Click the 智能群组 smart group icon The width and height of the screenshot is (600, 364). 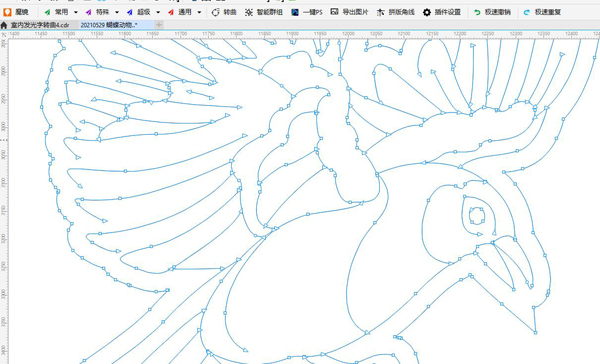tap(249, 12)
